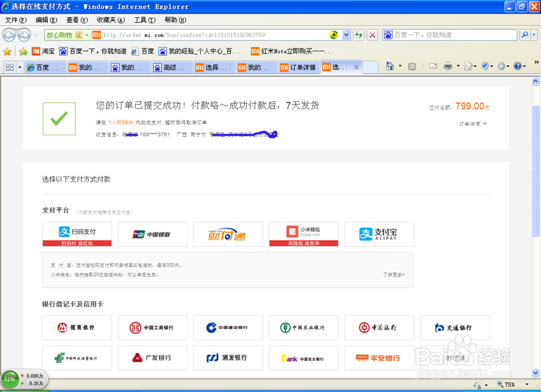Choose China UnionPay 中国银联 payment
Image resolution: width=541 pixels, height=392 pixels.
(x=153, y=234)
